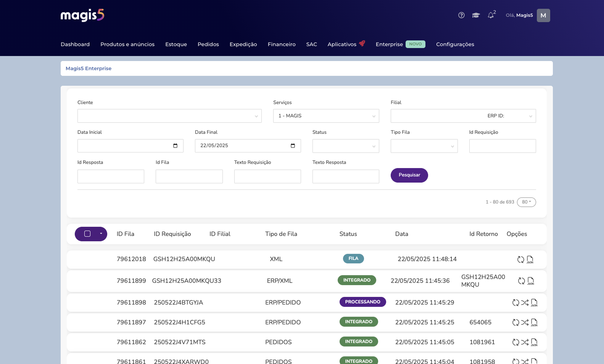The height and width of the screenshot is (364, 604).
Task: Click the Id Resposta filter field
Action: coord(111,176)
